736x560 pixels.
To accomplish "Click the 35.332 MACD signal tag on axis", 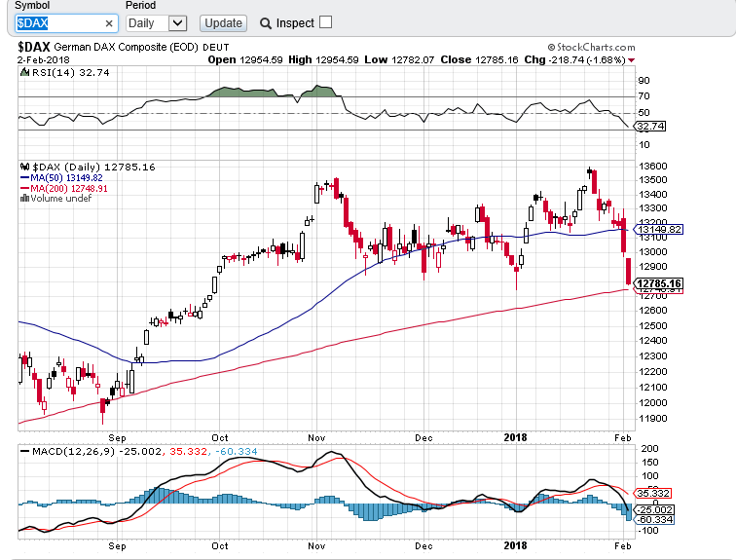I will [653, 494].
